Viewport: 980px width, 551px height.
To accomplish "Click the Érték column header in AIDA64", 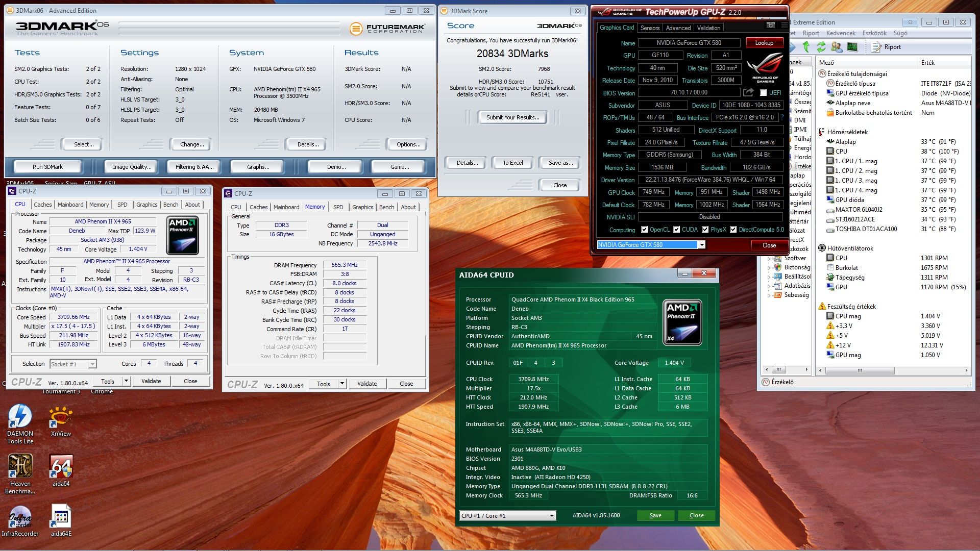I will pyautogui.click(x=944, y=62).
